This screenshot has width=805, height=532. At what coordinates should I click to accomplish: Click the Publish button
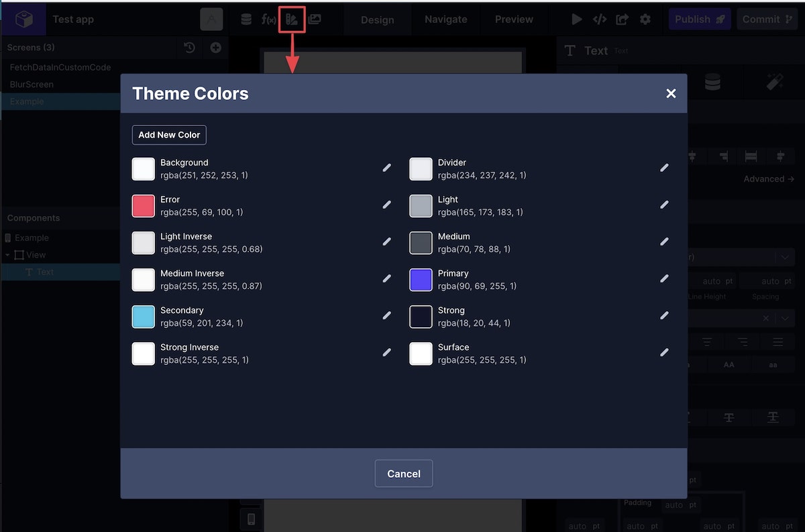(x=700, y=19)
